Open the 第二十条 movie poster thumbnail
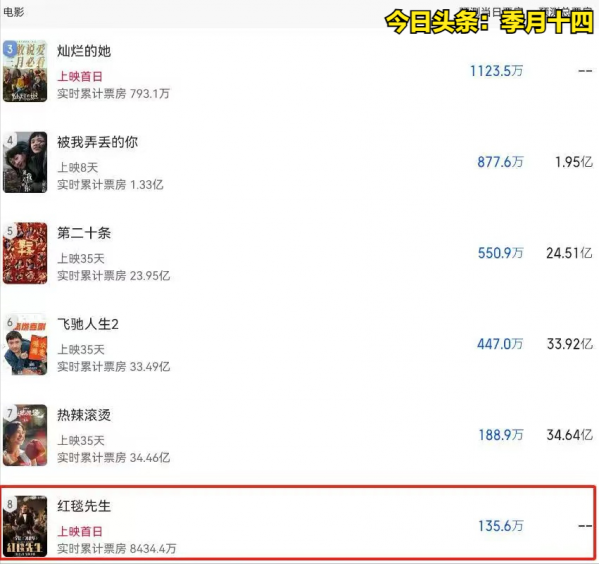 25,253
